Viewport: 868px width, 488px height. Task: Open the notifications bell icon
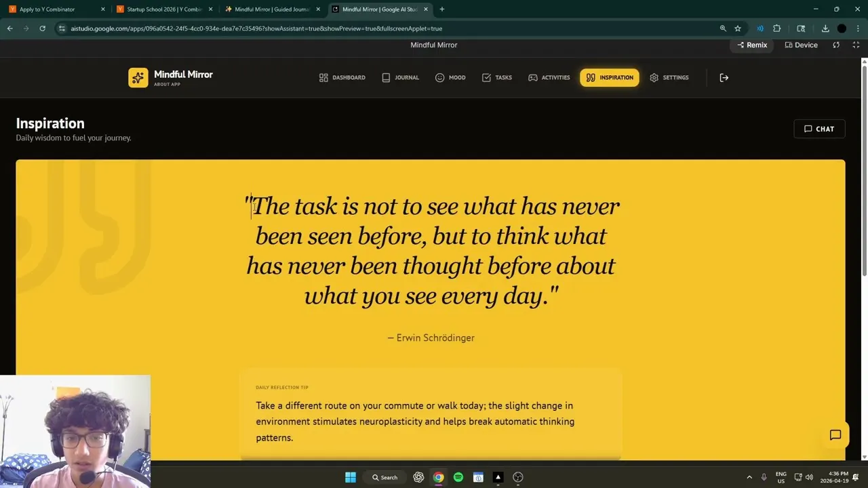pos(856,477)
